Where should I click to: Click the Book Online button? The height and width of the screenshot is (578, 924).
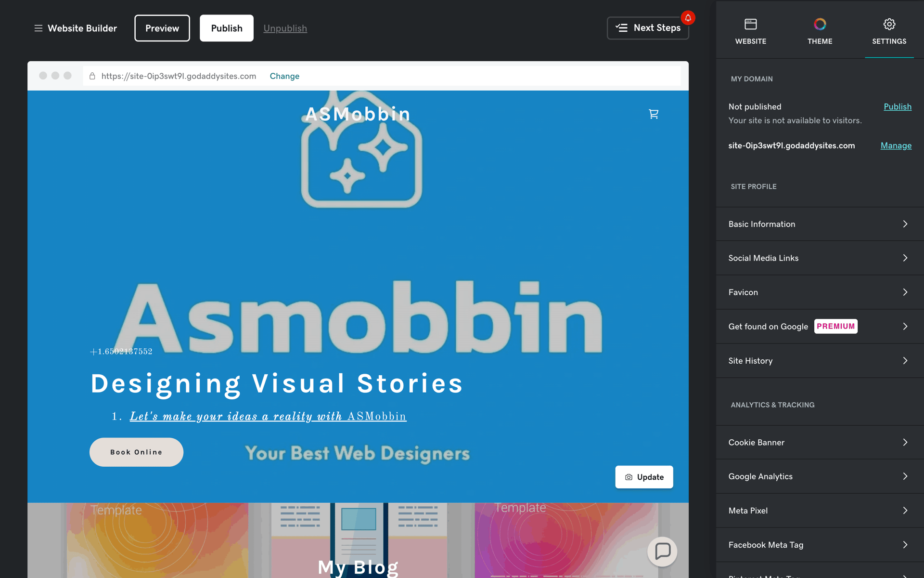(136, 452)
